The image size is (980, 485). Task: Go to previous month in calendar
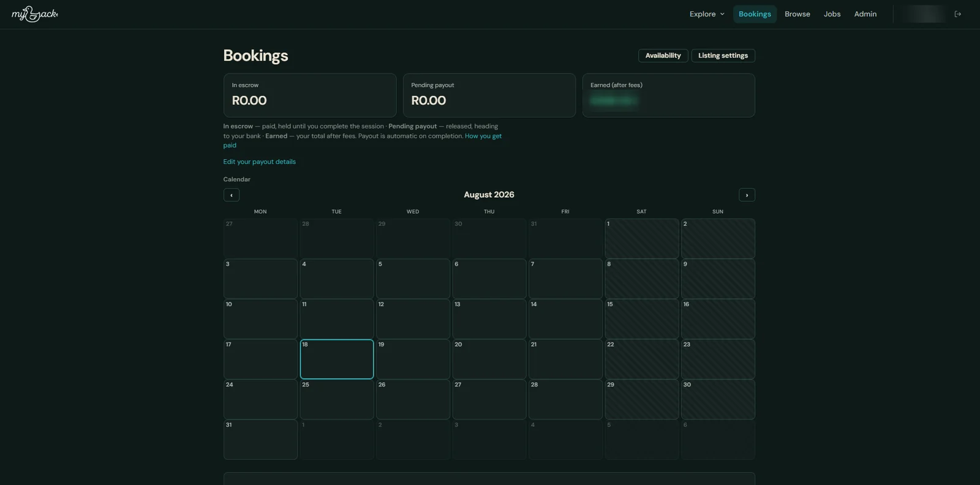(x=232, y=195)
